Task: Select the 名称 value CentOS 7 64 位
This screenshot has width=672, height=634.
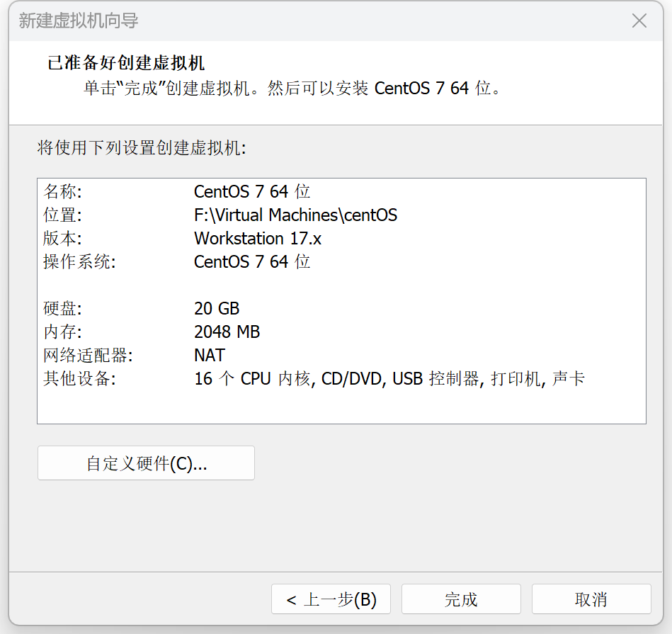Action: pyautogui.click(x=252, y=191)
